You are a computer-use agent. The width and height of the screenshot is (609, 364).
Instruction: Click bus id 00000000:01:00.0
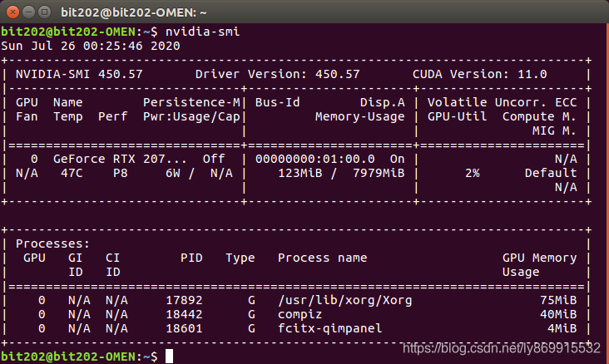click(x=315, y=159)
